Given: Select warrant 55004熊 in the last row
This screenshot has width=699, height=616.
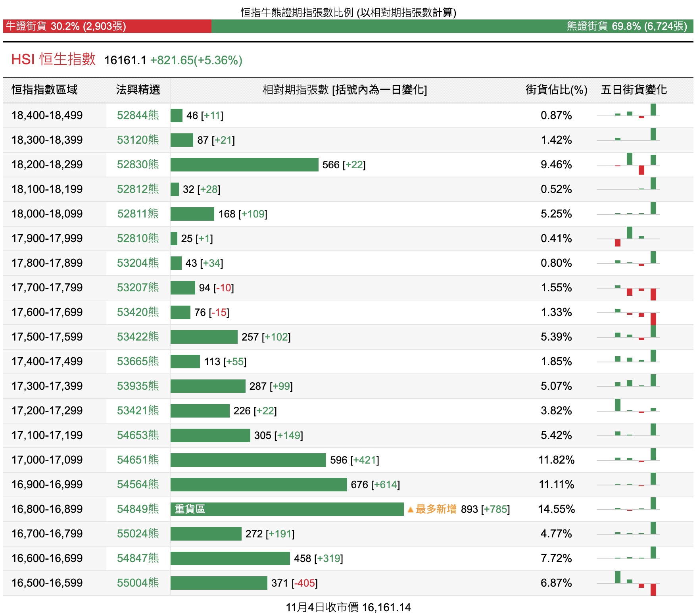Looking at the screenshot, I should click(x=138, y=583).
